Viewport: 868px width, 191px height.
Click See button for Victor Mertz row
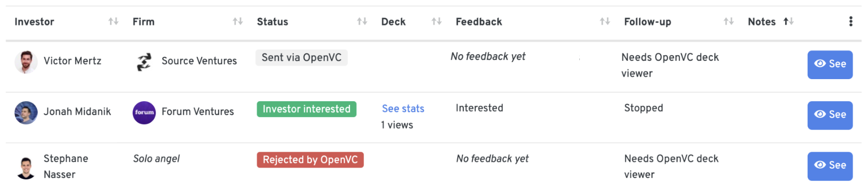(x=830, y=65)
